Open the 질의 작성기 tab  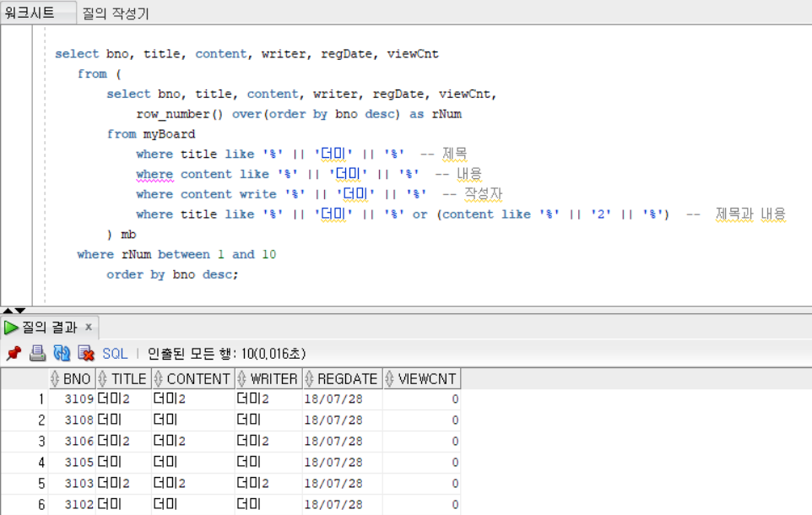(116, 13)
